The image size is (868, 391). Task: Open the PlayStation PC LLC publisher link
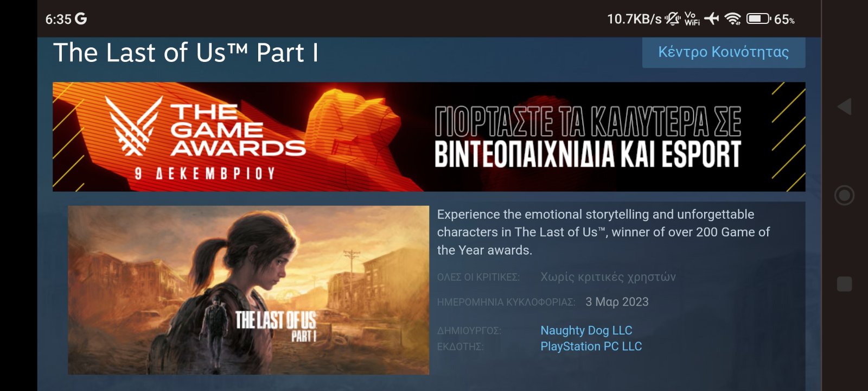pyautogui.click(x=591, y=346)
